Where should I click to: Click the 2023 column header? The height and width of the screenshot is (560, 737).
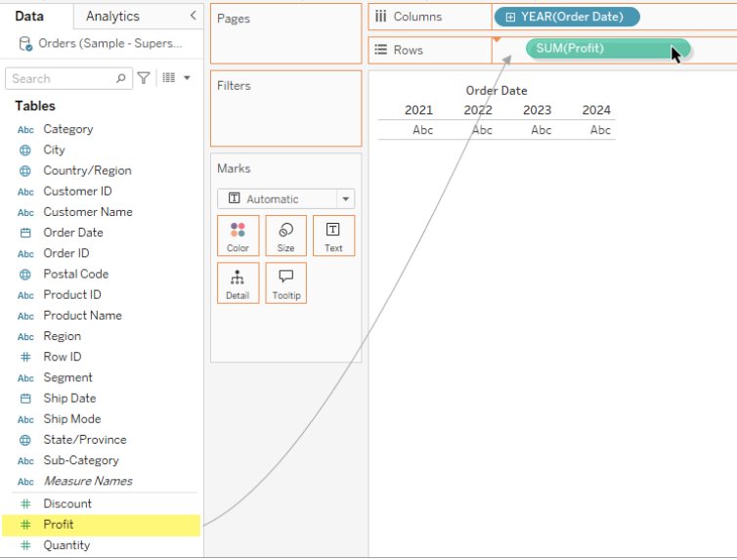pyautogui.click(x=537, y=109)
